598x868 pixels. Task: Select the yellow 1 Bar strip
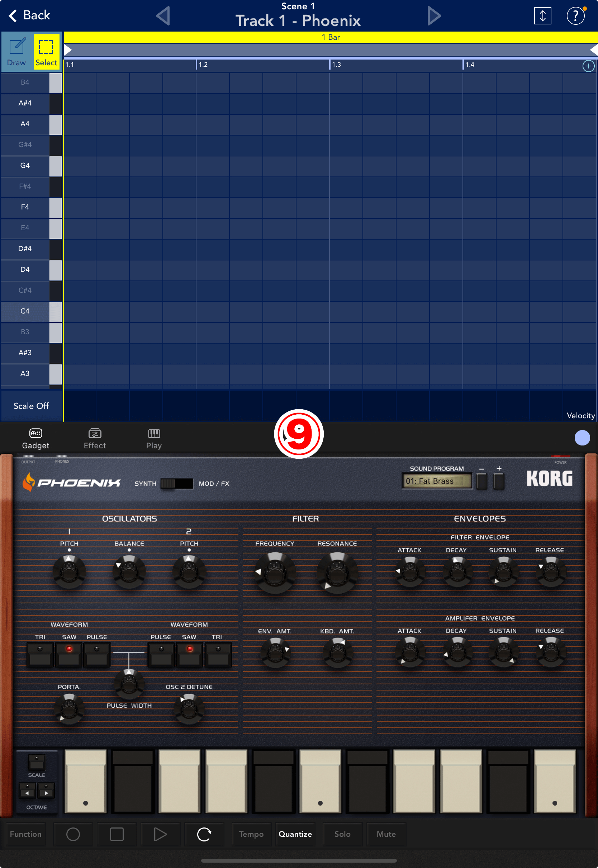331,37
